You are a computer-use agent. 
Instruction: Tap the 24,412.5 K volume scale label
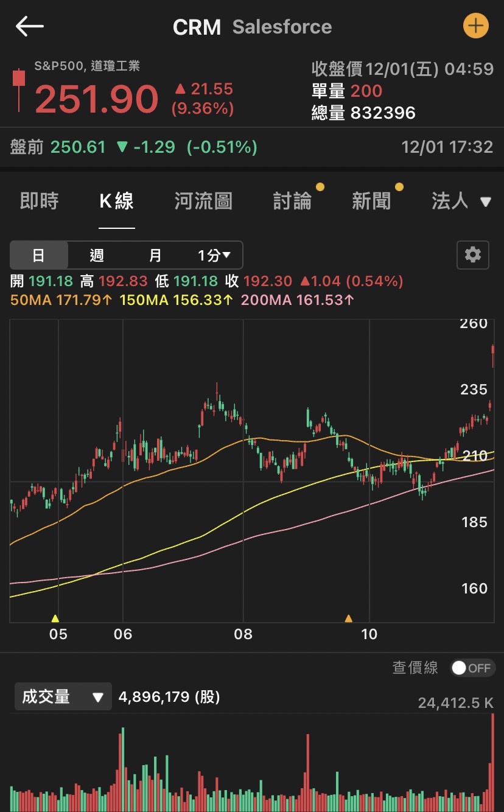point(455,704)
